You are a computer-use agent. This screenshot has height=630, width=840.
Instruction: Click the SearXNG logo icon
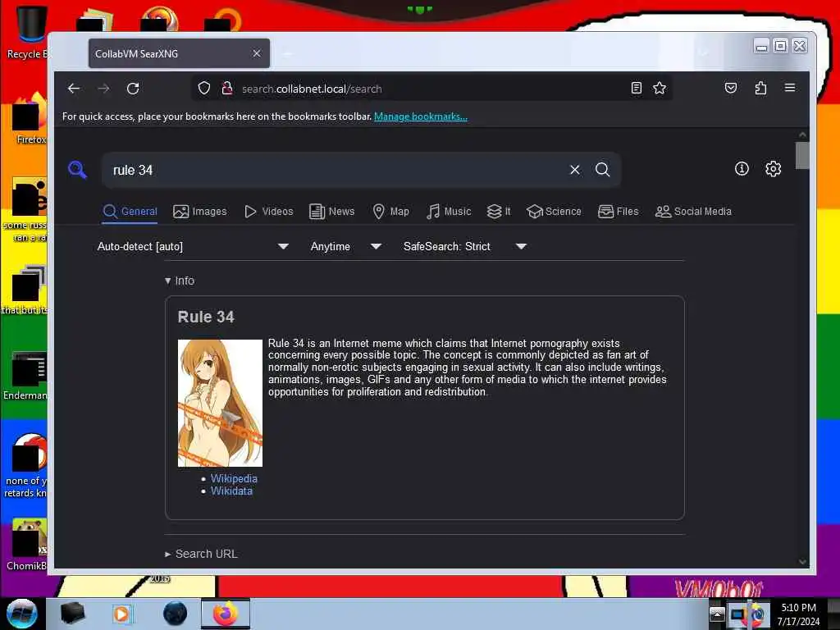click(78, 170)
